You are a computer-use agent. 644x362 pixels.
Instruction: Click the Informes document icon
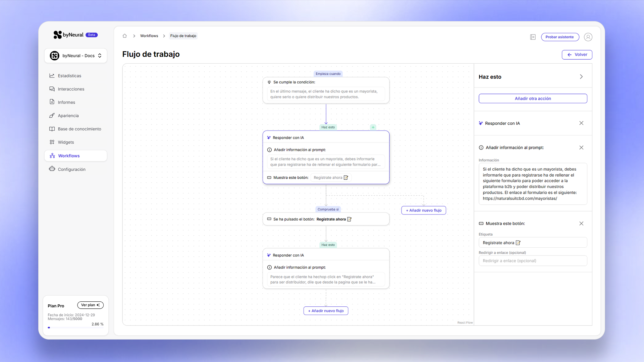coord(52,102)
